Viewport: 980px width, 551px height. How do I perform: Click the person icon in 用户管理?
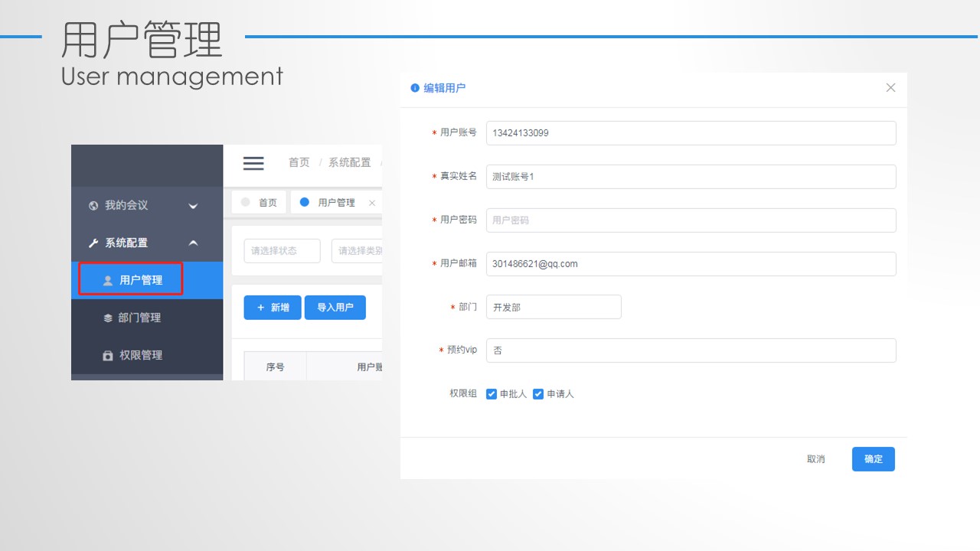pyautogui.click(x=108, y=281)
